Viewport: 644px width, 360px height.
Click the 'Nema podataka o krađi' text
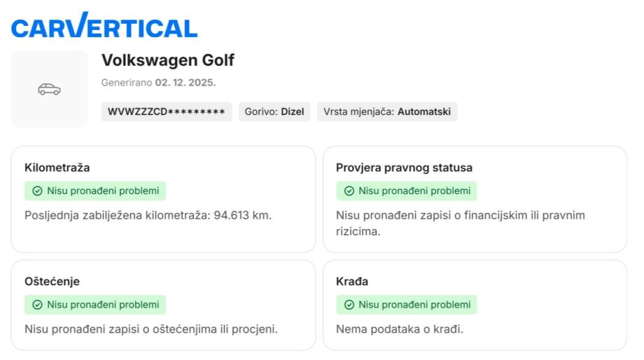tap(400, 328)
